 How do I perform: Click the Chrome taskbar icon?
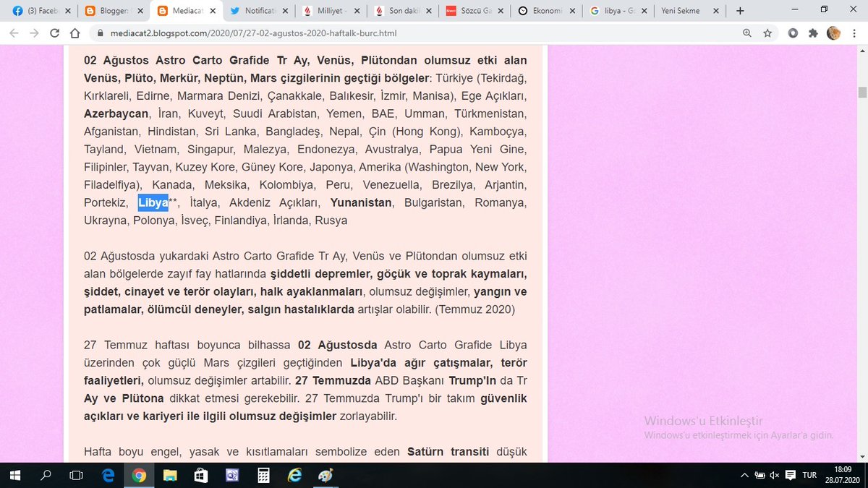(x=139, y=475)
